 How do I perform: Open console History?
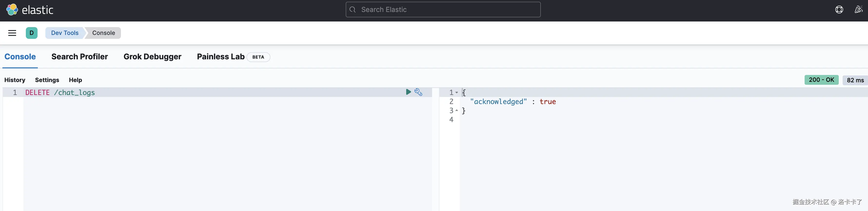pos(15,80)
